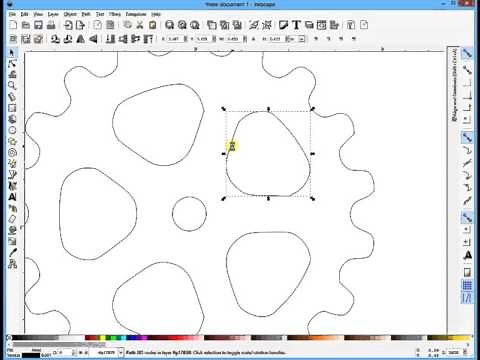This screenshot has height=360, width=480.
Task: Select the Measure ruler tool
Action: tap(12, 97)
